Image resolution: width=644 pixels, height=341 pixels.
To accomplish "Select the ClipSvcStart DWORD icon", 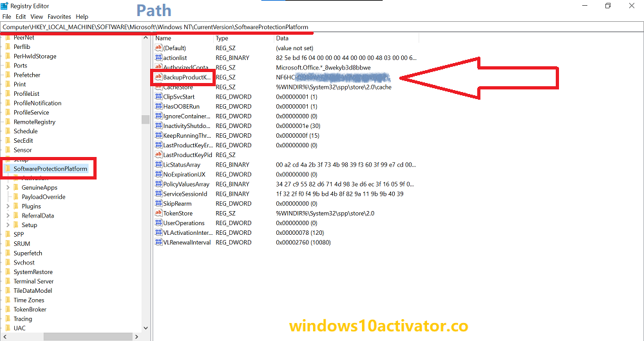I will point(158,97).
